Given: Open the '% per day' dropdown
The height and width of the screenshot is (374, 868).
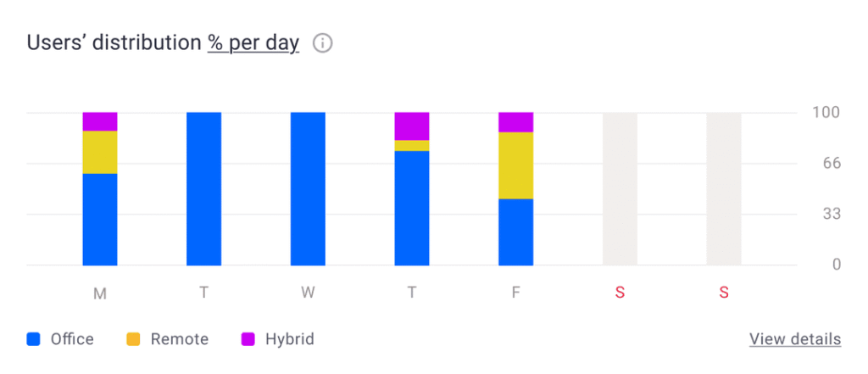Looking at the screenshot, I should click(253, 43).
